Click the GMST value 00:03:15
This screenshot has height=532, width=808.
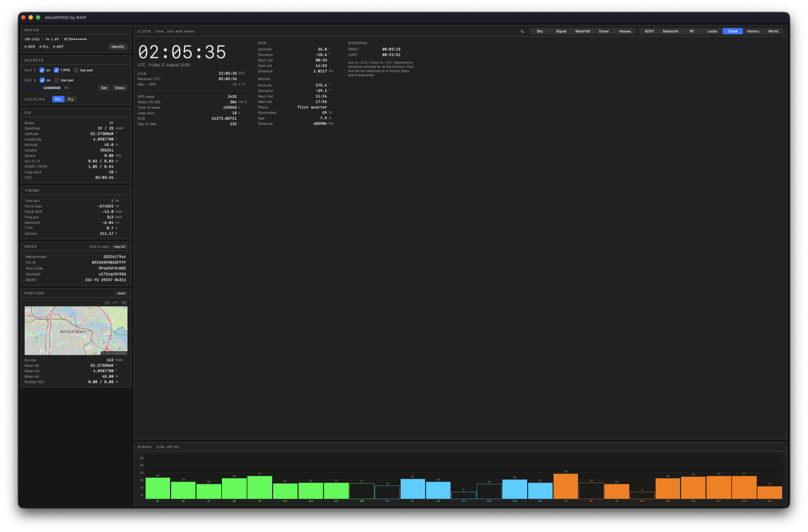pyautogui.click(x=391, y=49)
